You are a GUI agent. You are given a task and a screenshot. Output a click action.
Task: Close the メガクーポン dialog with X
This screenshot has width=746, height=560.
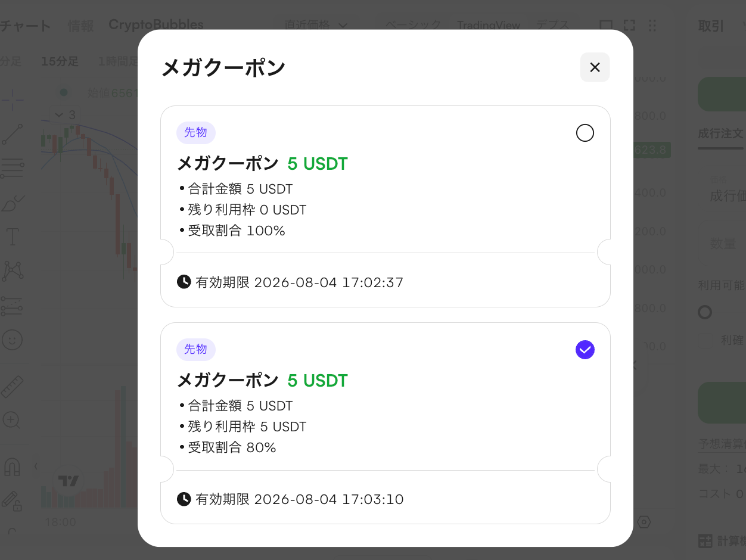coord(595,67)
